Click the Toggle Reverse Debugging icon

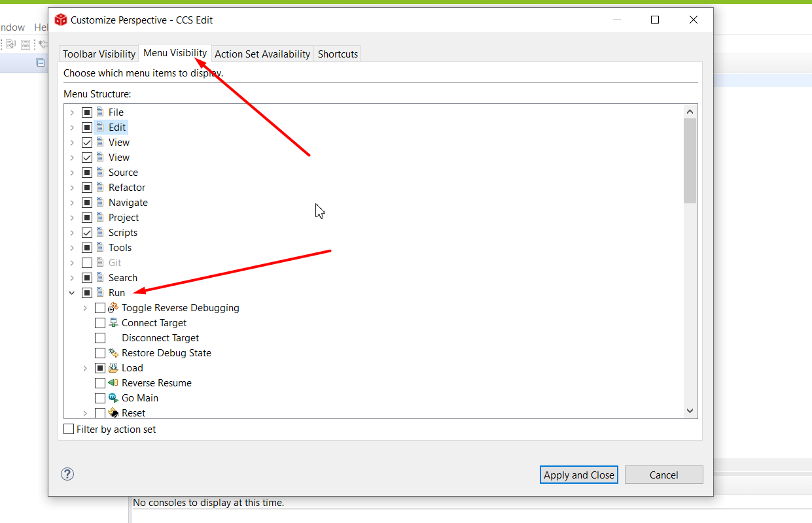coord(113,308)
